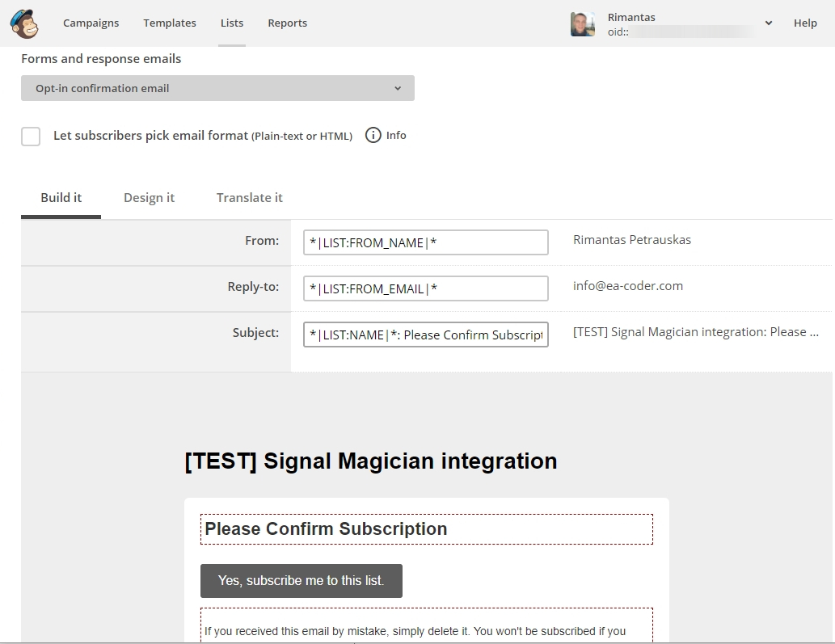Click the From name input field
Image resolution: width=835 pixels, height=644 pixels.
point(425,242)
